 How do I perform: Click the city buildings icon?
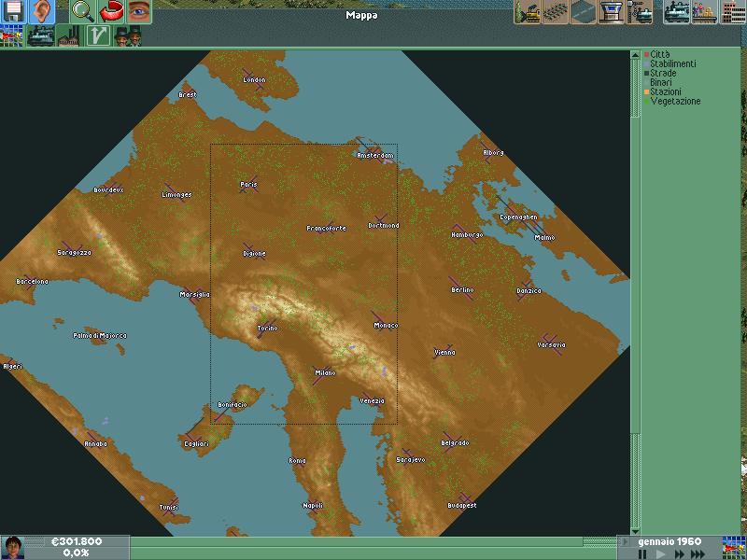(x=733, y=12)
